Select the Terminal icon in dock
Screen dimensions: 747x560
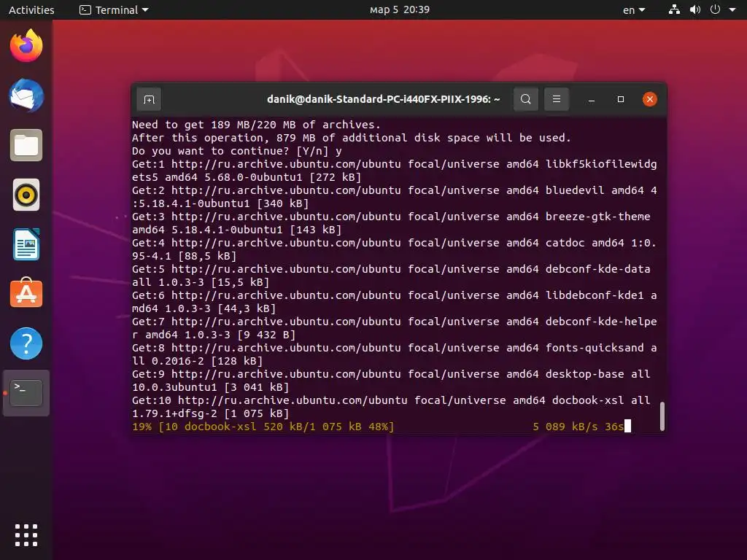pos(26,393)
